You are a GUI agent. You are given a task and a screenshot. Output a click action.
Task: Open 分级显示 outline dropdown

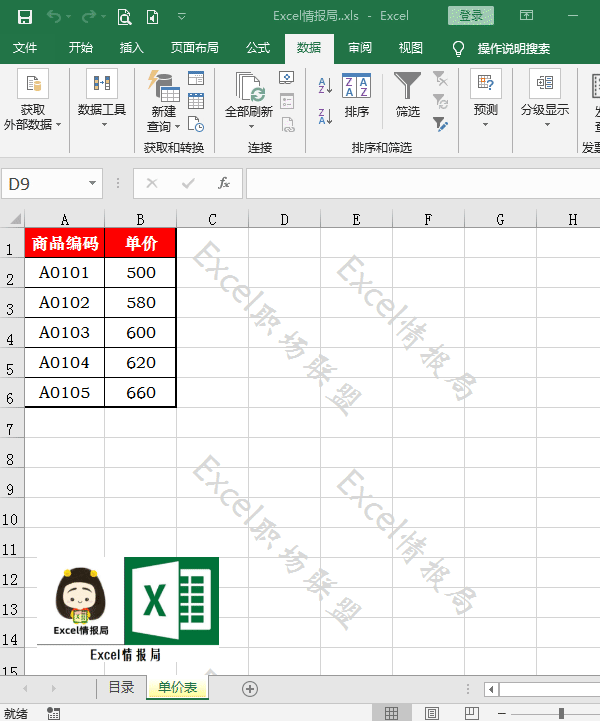545,98
